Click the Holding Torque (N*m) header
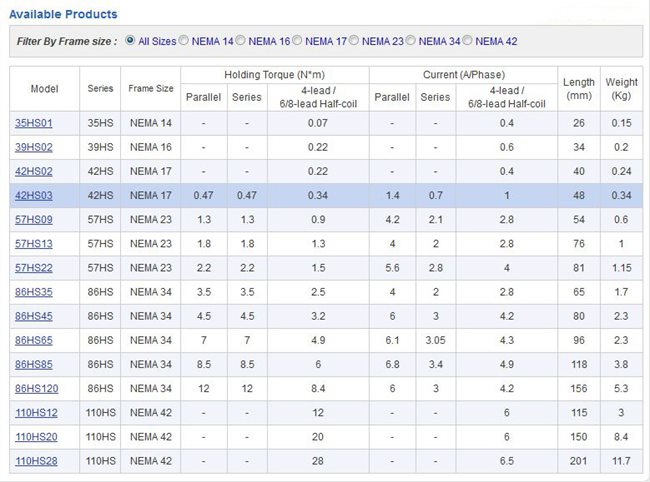Screen dimensions: 650x482 pyautogui.click(x=274, y=75)
